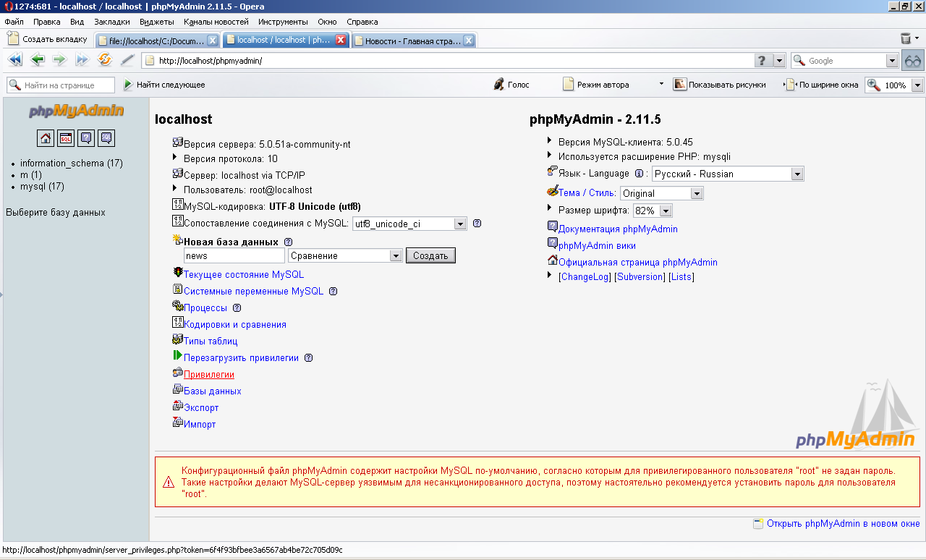Open Документация phpMyAdmin link
Viewport: 926px width, 560px height.
618,229
